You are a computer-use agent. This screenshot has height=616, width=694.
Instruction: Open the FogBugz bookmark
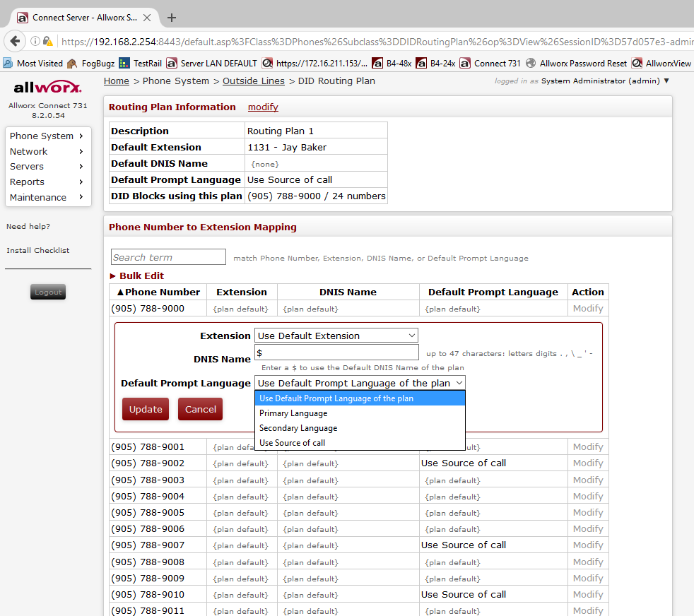click(90, 64)
